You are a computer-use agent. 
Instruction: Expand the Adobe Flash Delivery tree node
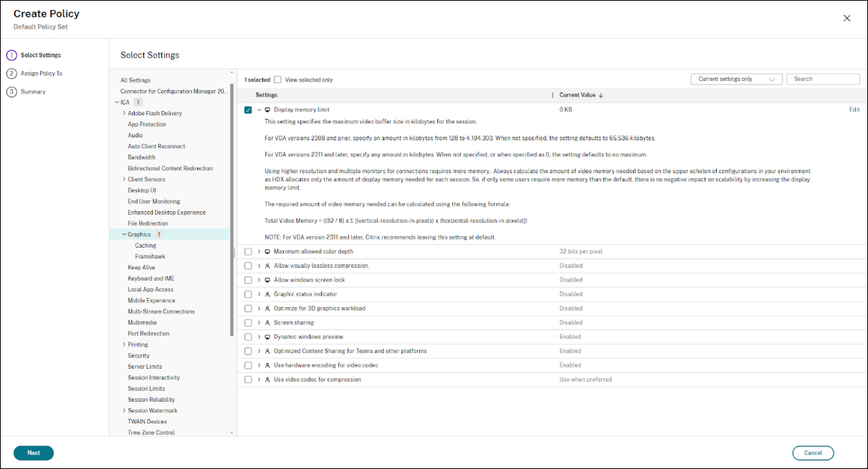[124, 113]
